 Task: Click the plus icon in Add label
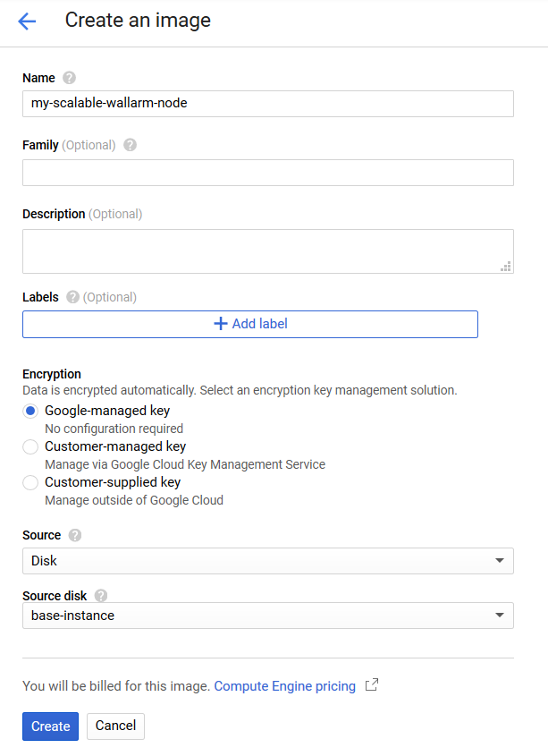coord(221,324)
